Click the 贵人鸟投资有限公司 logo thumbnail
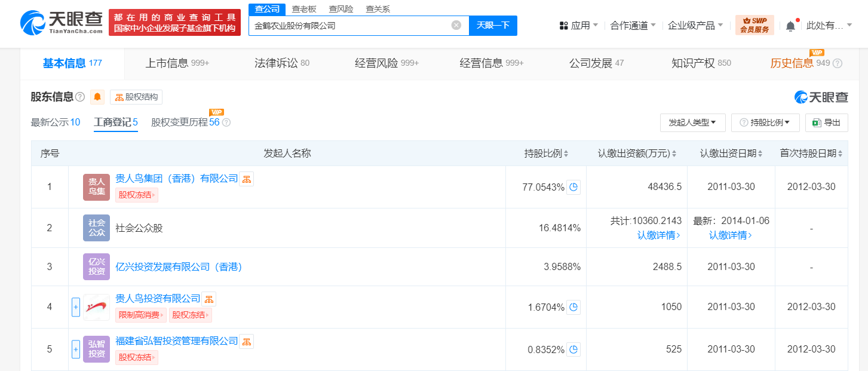 coord(97,307)
